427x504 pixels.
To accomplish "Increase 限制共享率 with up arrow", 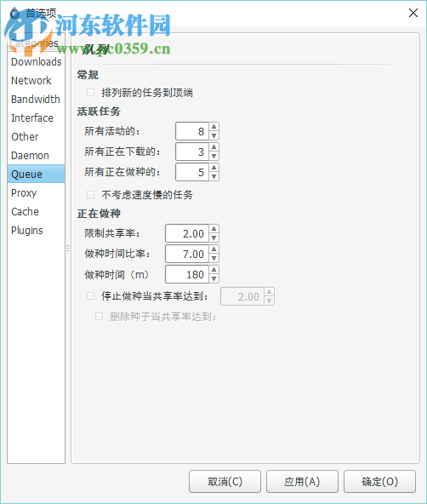I will 213,228.
